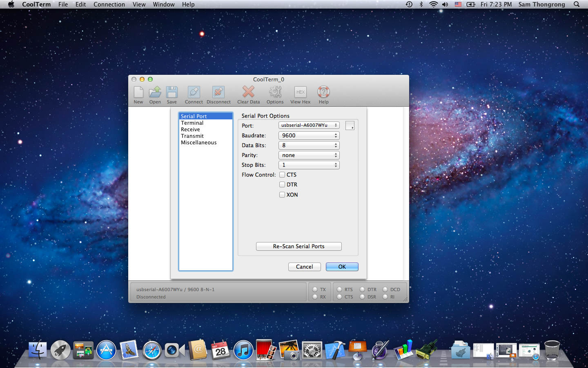Launch iTunes music note icon
Image resolution: width=588 pixels, height=368 pixels.
(243, 350)
